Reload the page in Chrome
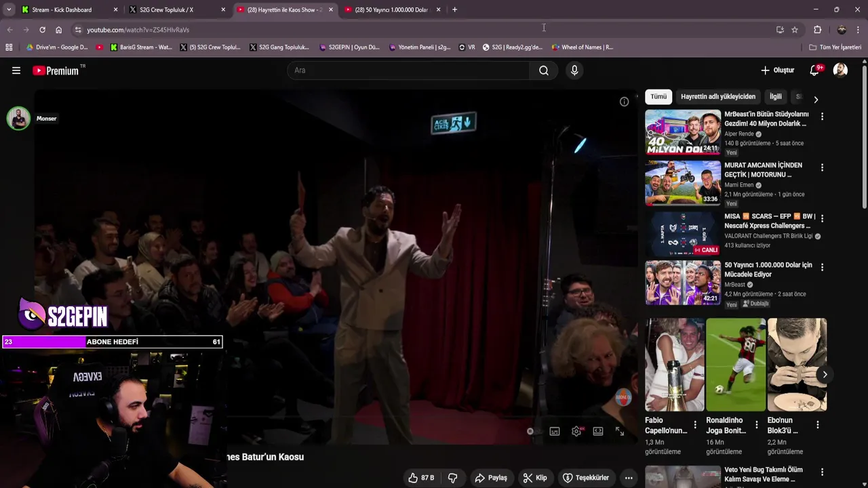The height and width of the screenshot is (488, 868). click(42, 30)
